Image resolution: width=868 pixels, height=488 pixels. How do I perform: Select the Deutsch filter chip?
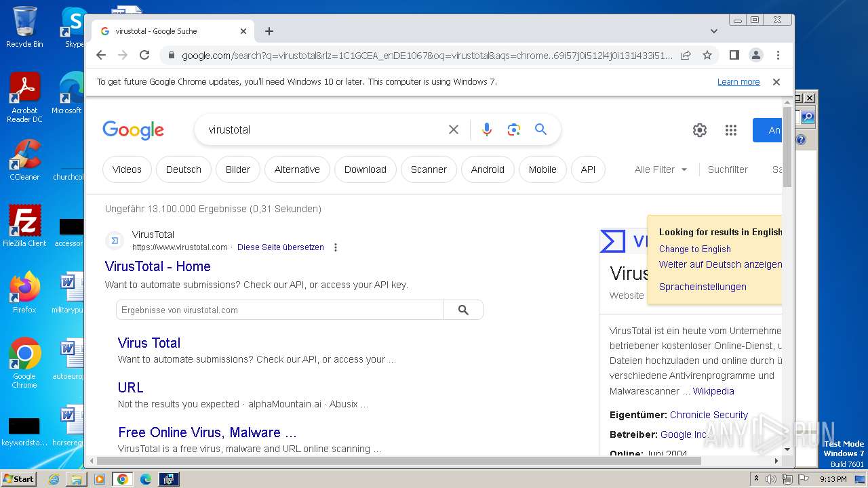(184, 169)
